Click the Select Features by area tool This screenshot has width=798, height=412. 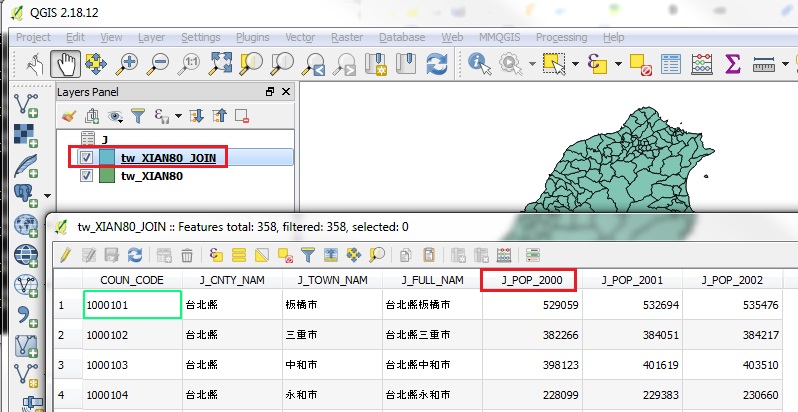click(554, 64)
